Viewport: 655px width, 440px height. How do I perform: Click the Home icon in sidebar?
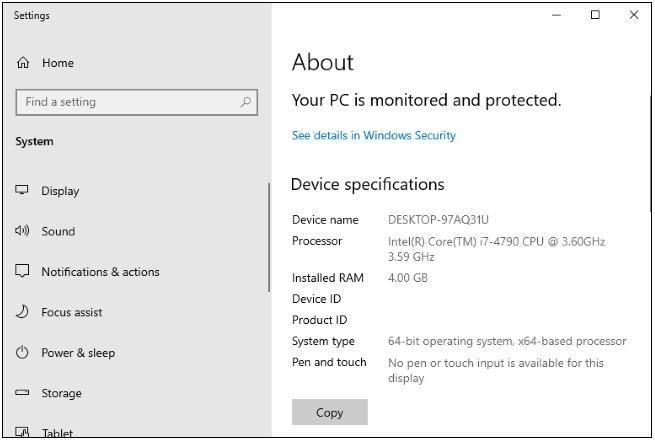(x=23, y=63)
